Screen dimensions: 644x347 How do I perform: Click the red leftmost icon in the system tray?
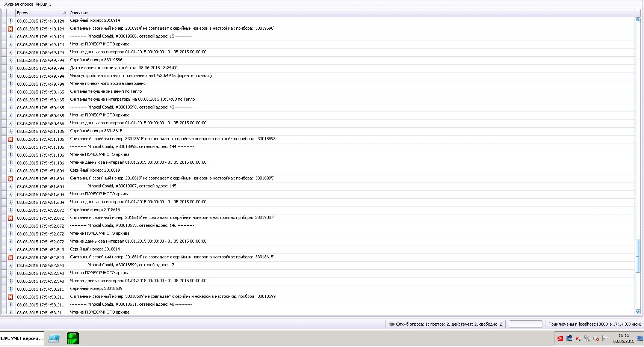(x=560, y=338)
